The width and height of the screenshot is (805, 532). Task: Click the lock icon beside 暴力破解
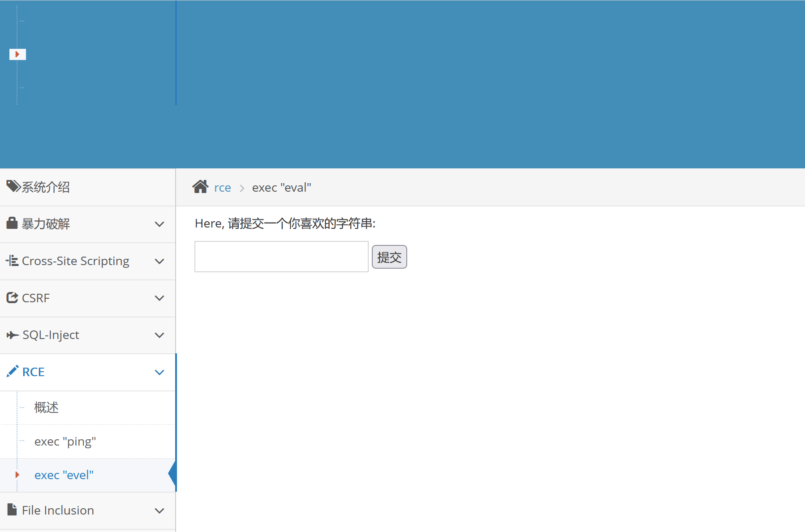(12, 223)
